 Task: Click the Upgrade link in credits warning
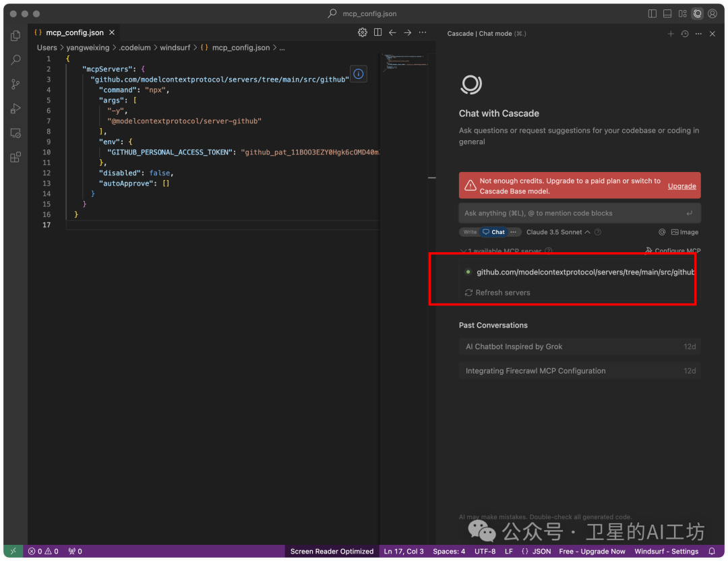(x=681, y=186)
